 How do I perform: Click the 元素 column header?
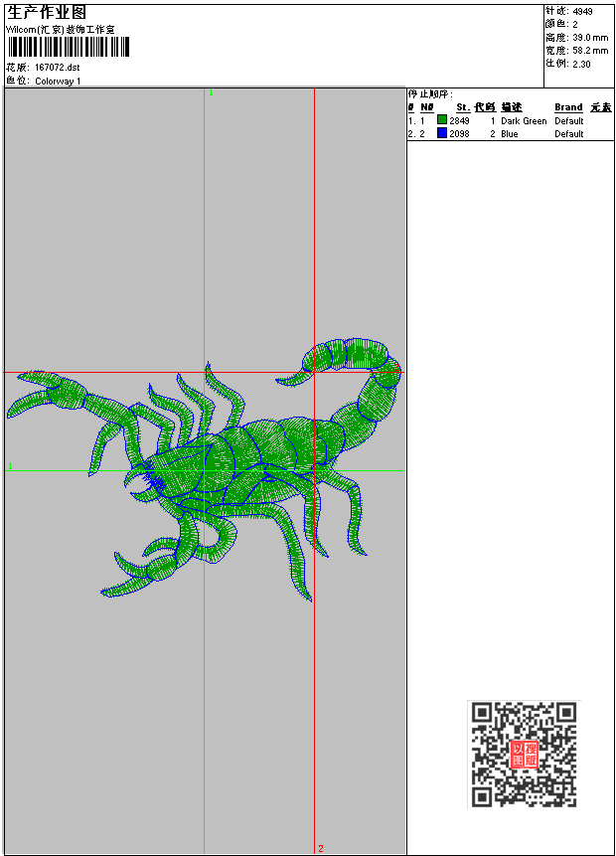[x=600, y=107]
